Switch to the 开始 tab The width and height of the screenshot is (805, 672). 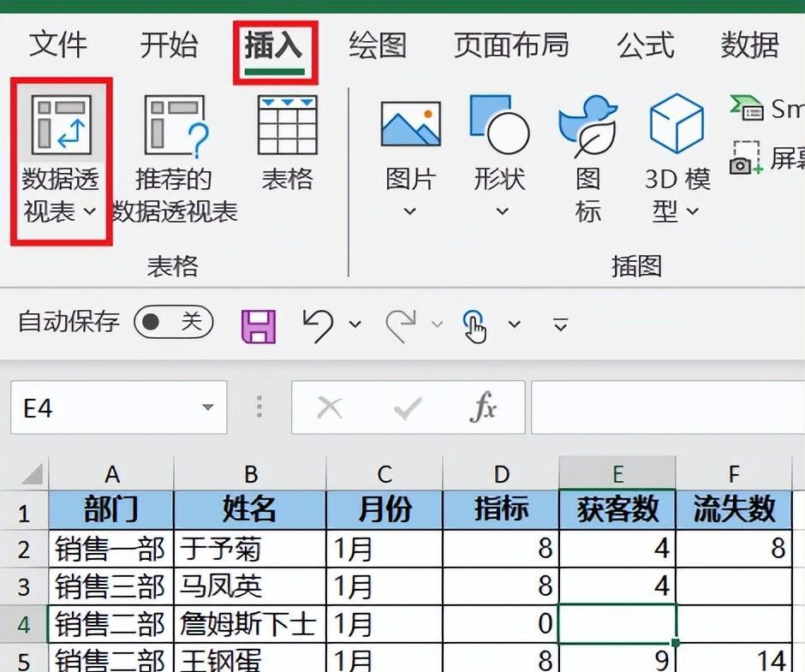(x=169, y=45)
